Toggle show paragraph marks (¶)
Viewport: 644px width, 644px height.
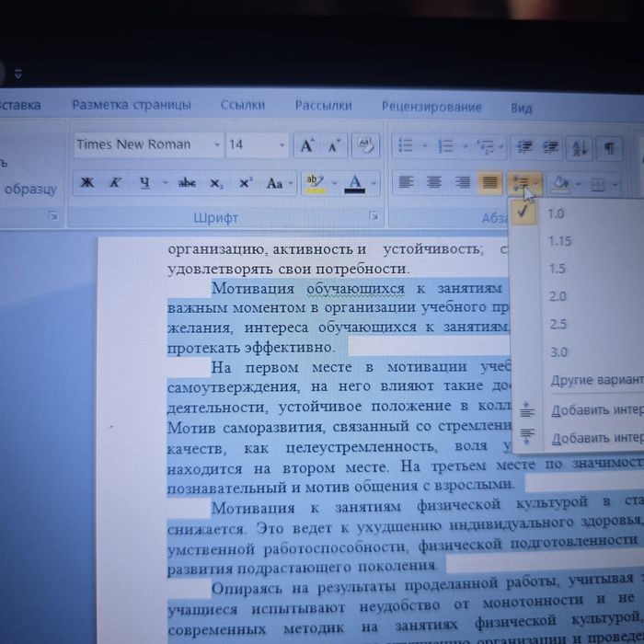pos(609,148)
